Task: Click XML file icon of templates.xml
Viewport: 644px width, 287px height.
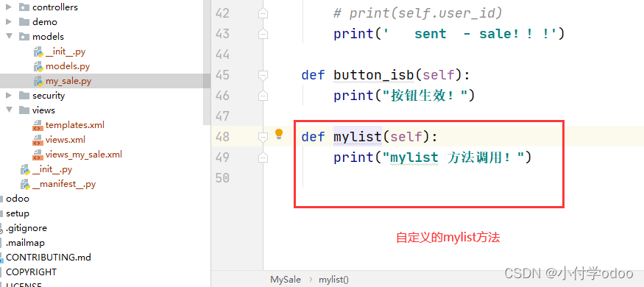Action: 38,125
